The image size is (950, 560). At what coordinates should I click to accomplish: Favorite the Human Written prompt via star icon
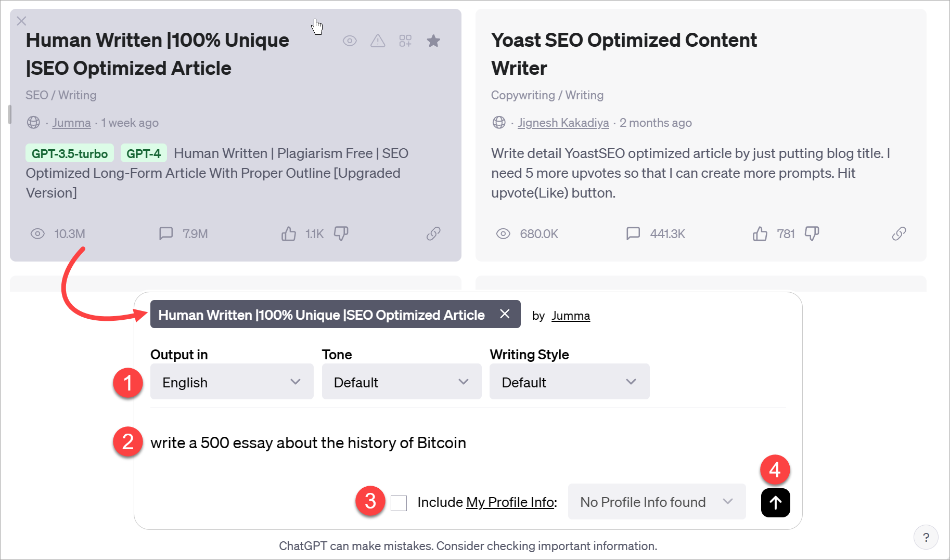pos(433,41)
